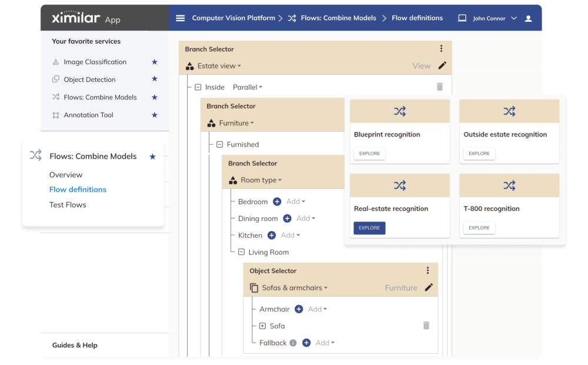Open Guides & Help

pos(75,345)
